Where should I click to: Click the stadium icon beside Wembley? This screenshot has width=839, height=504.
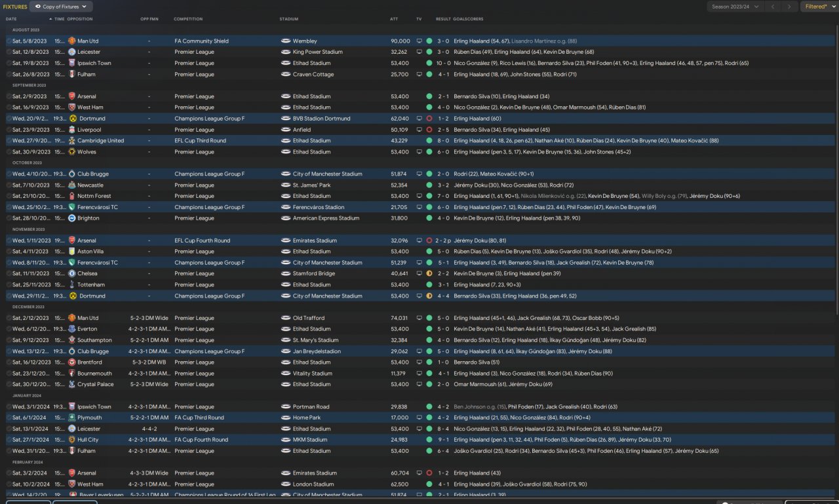(x=286, y=41)
